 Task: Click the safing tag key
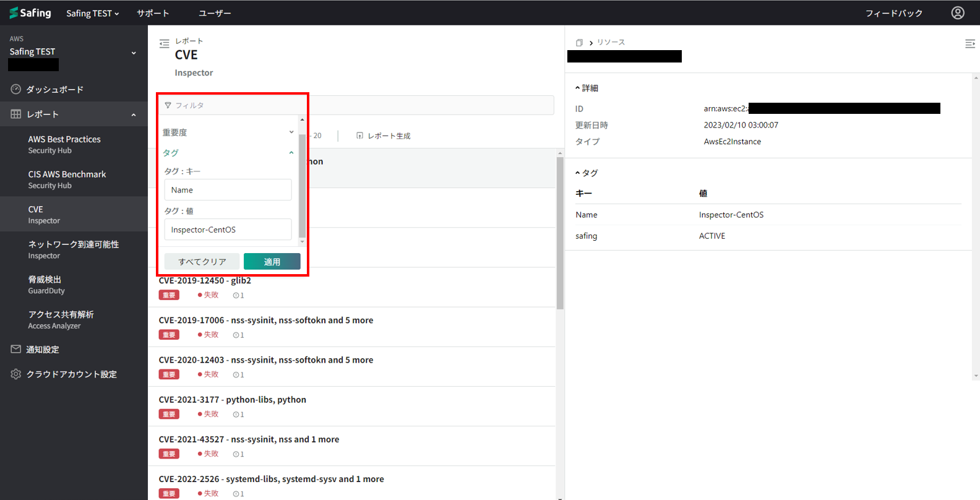click(x=586, y=236)
